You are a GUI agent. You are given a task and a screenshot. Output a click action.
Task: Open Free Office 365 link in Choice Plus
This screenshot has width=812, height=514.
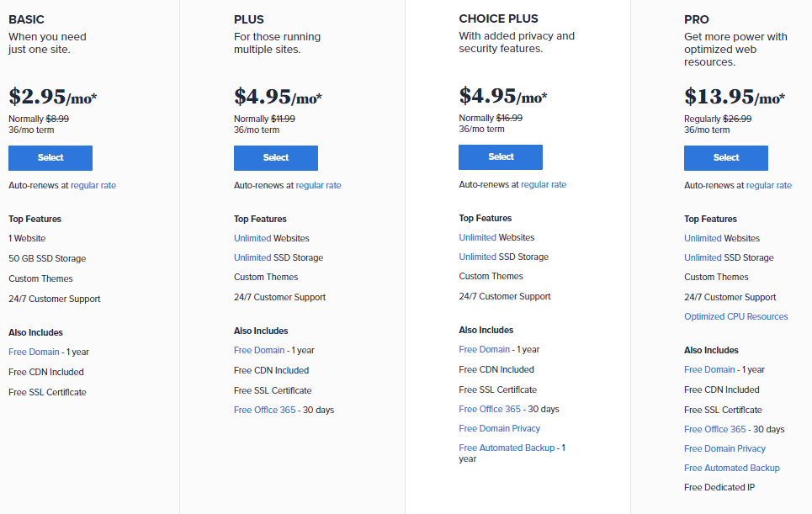click(490, 409)
